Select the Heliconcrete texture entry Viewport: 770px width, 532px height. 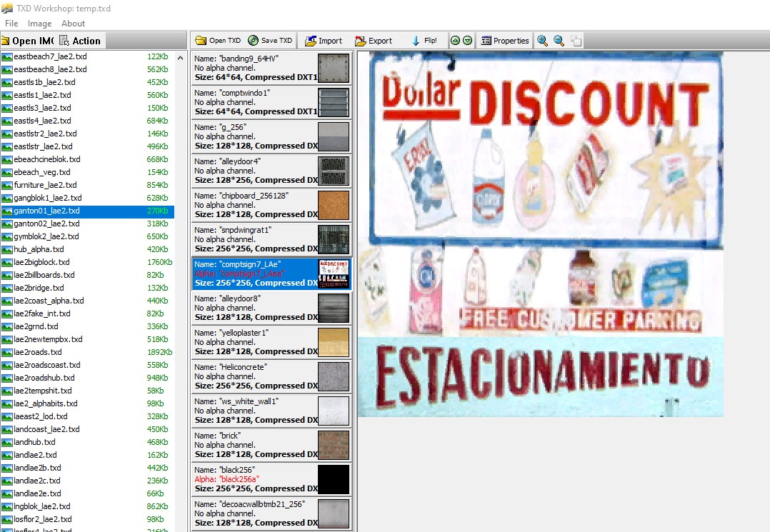pyautogui.click(x=271, y=376)
